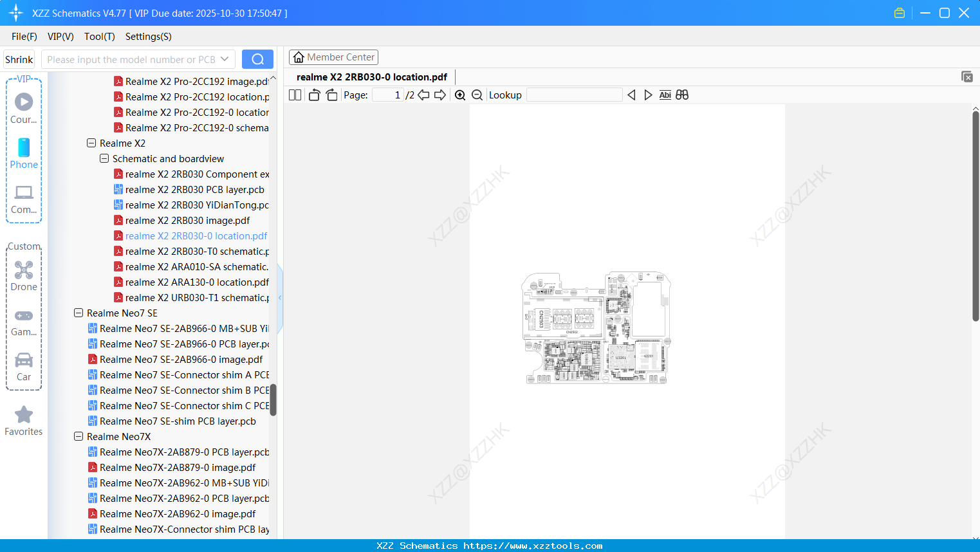This screenshot has width=980, height=552.
Task: Collapse the Realme Neo7 SE folder
Action: coord(79,313)
